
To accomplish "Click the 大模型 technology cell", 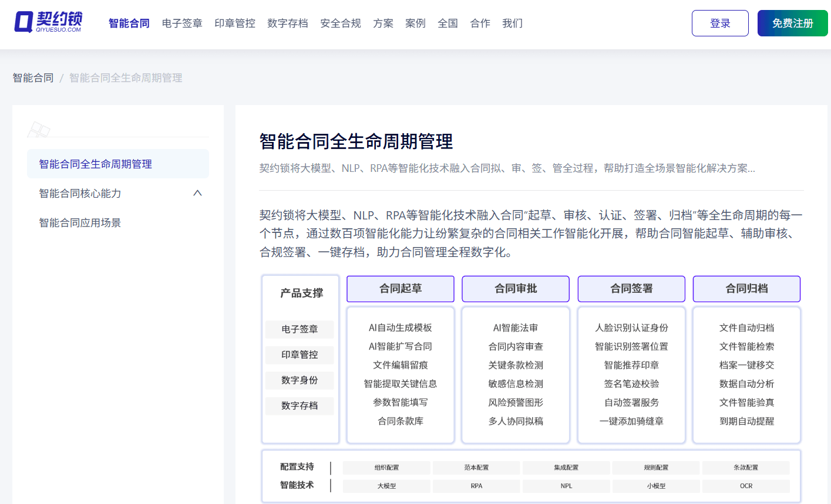I will click(x=386, y=486).
